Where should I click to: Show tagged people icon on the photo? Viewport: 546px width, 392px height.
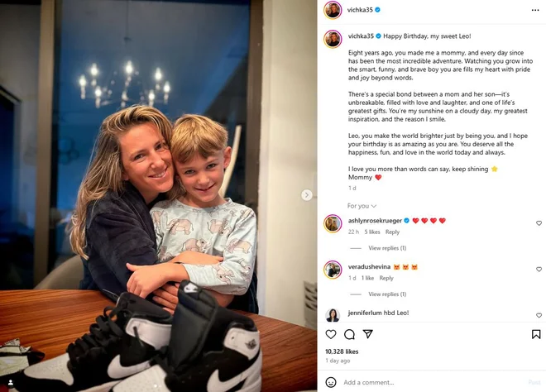coord(11,383)
